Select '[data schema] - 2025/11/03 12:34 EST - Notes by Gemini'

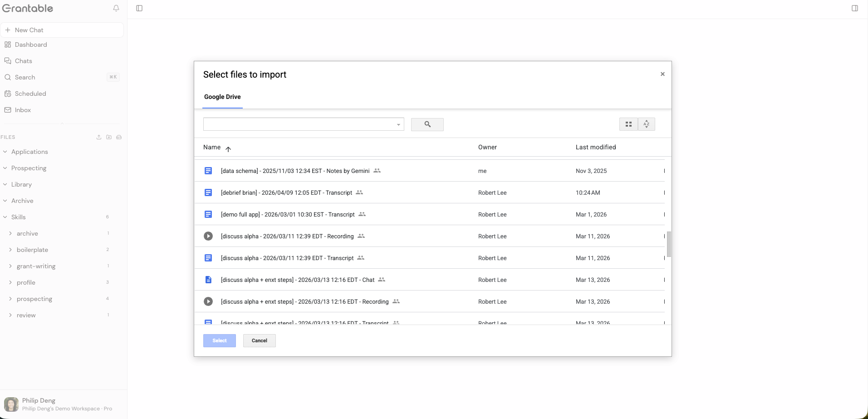click(x=429, y=171)
